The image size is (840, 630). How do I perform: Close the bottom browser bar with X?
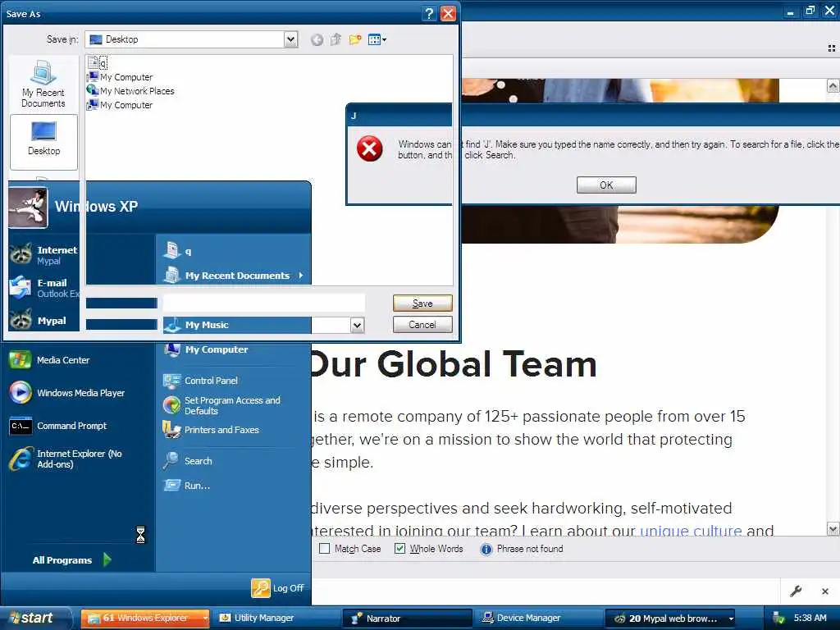tap(825, 591)
